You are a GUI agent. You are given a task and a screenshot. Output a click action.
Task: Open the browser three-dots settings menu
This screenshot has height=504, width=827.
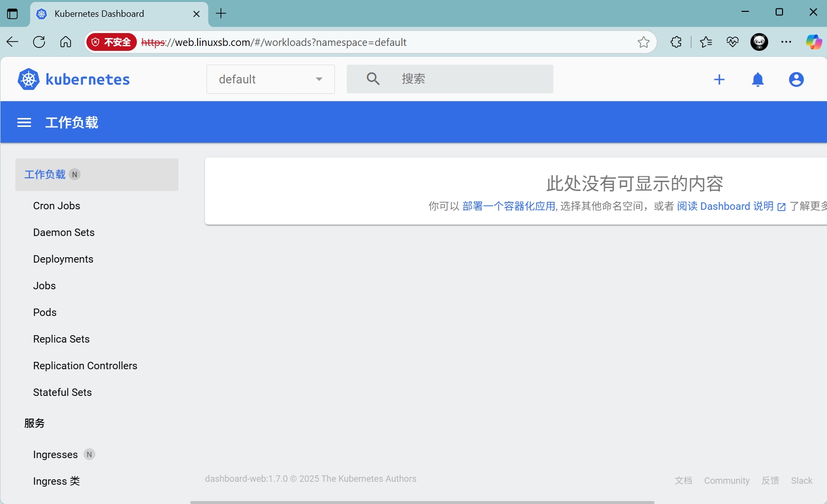pyautogui.click(x=786, y=42)
